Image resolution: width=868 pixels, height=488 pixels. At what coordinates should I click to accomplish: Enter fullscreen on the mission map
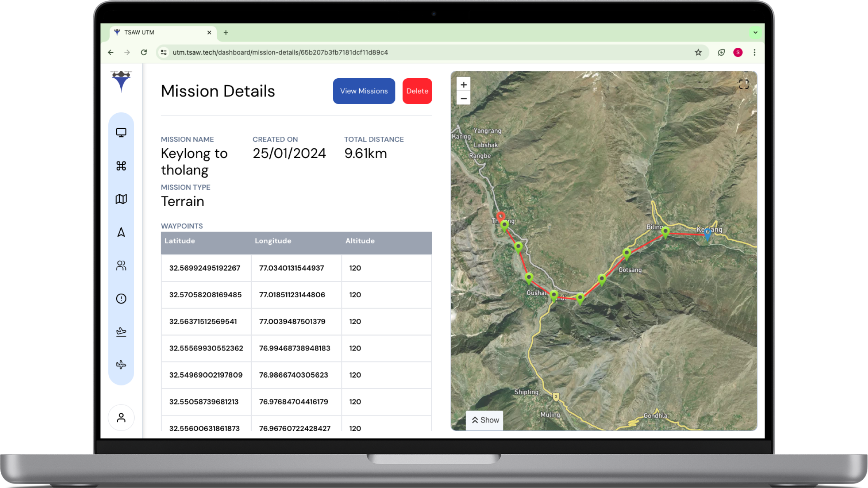point(744,84)
